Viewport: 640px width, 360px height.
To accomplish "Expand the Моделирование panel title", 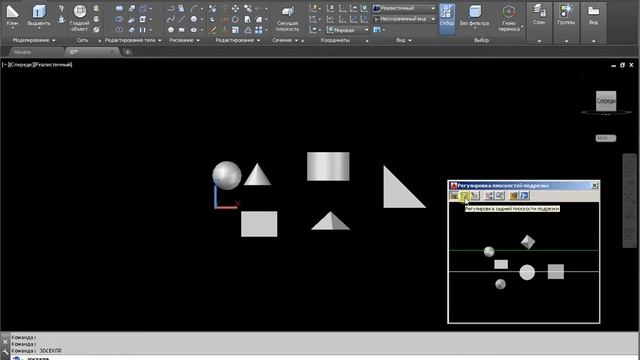I will pyautogui.click(x=34, y=40).
